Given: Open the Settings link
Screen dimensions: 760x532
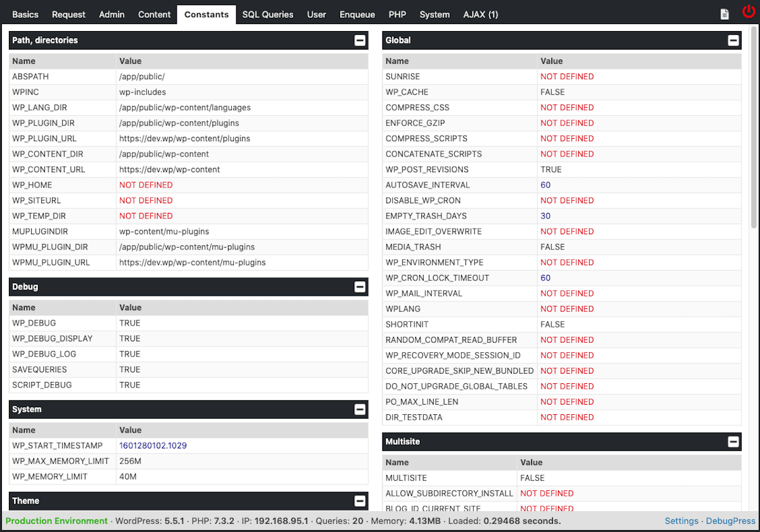Looking at the screenshot, I should [x=681, y=521].
